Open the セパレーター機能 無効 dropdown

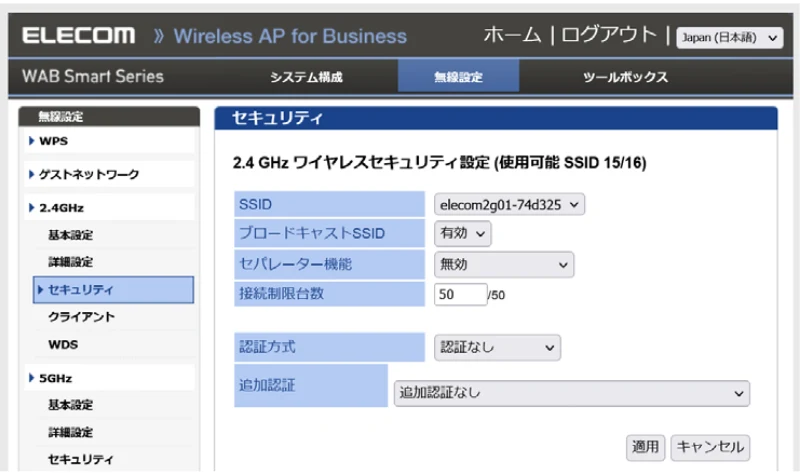click(x=504, y=264)
